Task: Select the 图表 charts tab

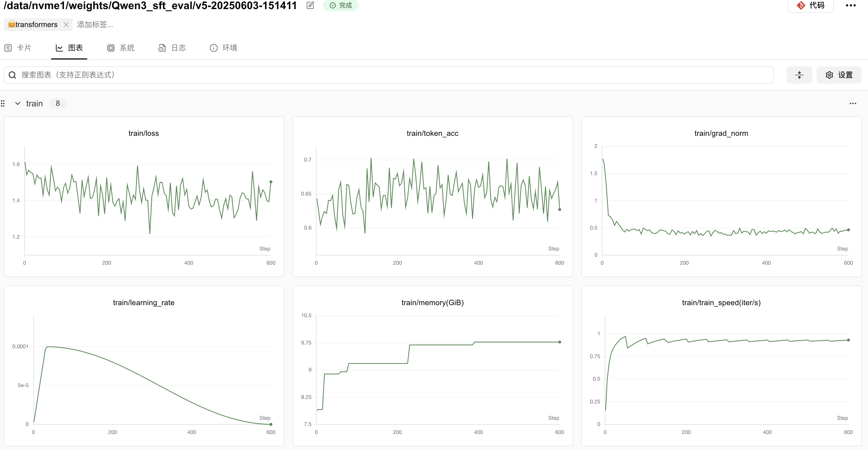Action: click(69, 48)
